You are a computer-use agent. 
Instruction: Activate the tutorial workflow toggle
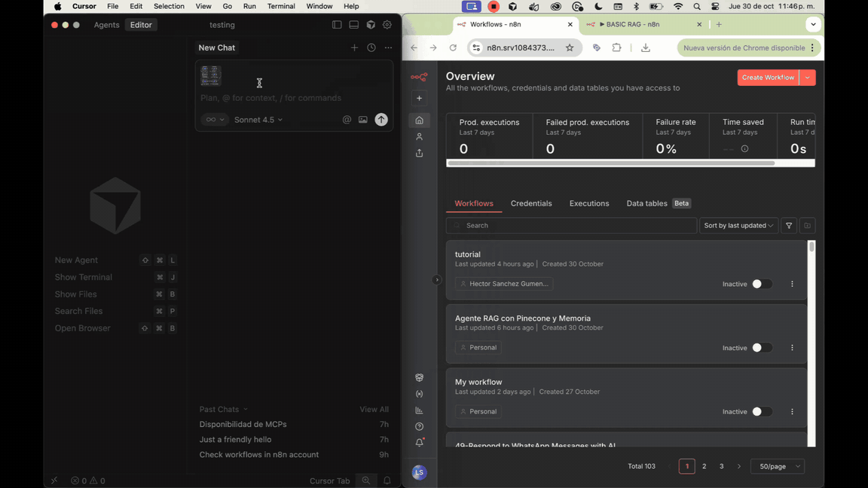click(762, 284)
